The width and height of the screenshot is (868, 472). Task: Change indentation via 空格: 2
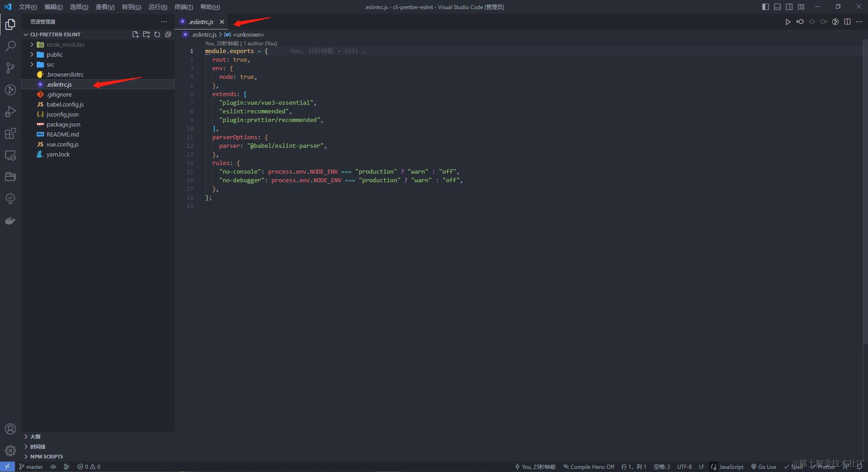[x=662, y=467]
